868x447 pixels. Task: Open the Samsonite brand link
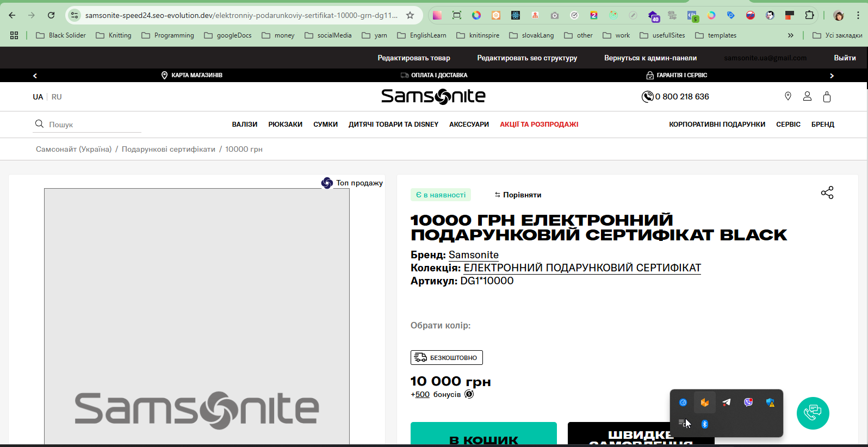tap(474, 254)
